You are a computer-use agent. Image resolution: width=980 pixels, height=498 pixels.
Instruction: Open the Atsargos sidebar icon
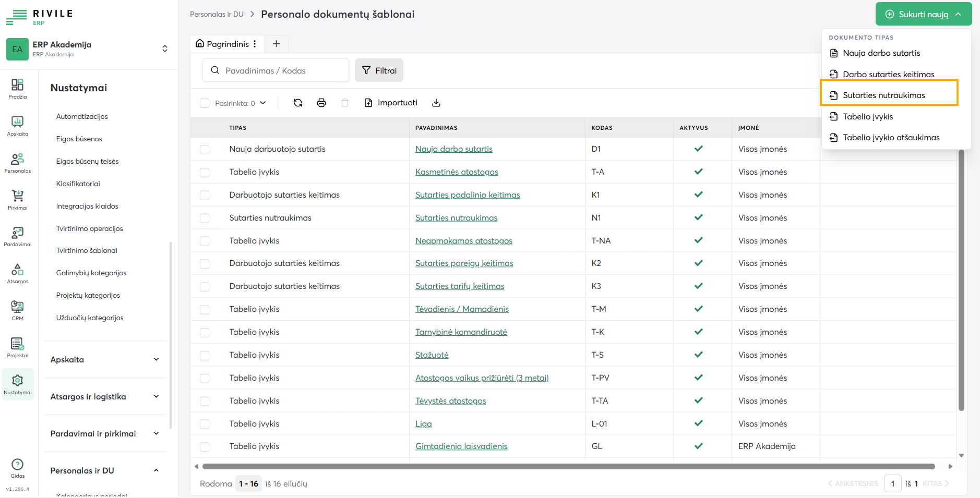click(18, 273)
